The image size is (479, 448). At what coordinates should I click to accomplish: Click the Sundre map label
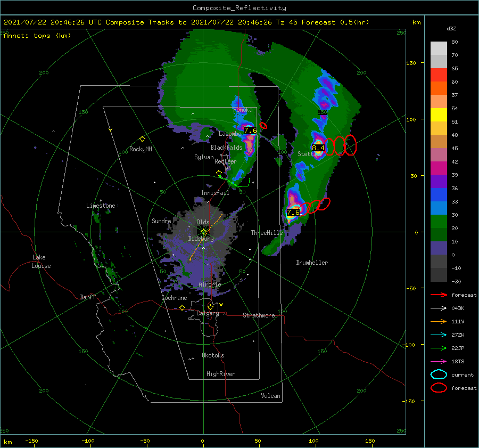pyautogui.click(x=161, y=221)
